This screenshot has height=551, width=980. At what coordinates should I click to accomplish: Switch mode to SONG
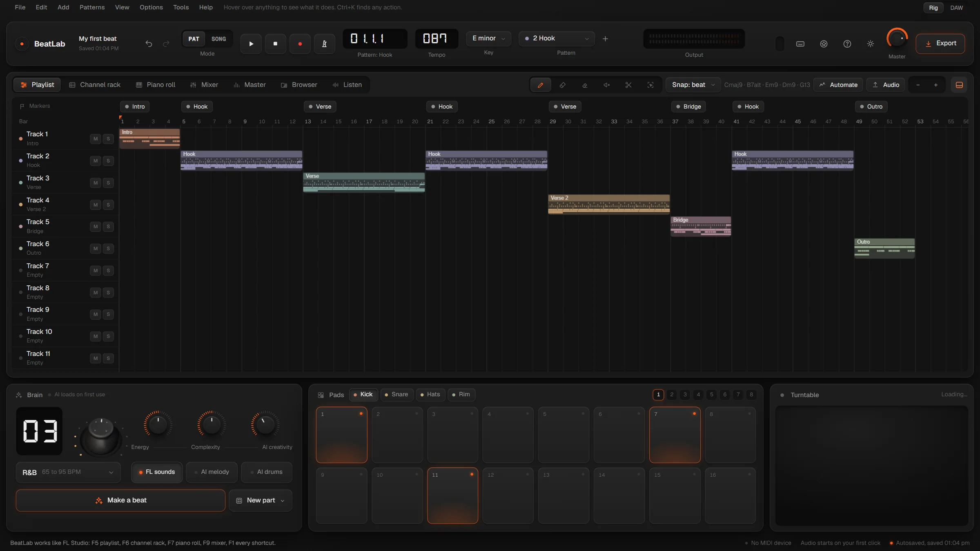point(218,39)
